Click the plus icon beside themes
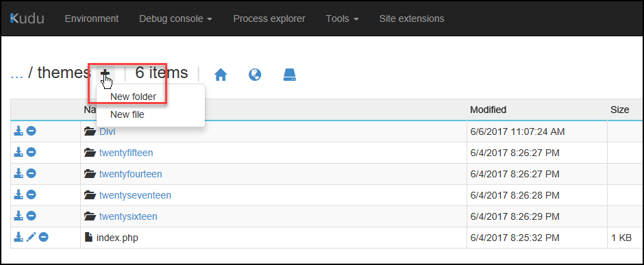The height and width of the screenshot is (265, 644). tap(105, 73)
